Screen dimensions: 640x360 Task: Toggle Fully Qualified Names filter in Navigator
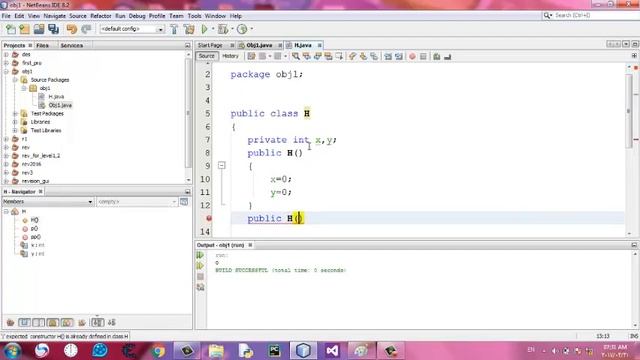tap(82, 322)
